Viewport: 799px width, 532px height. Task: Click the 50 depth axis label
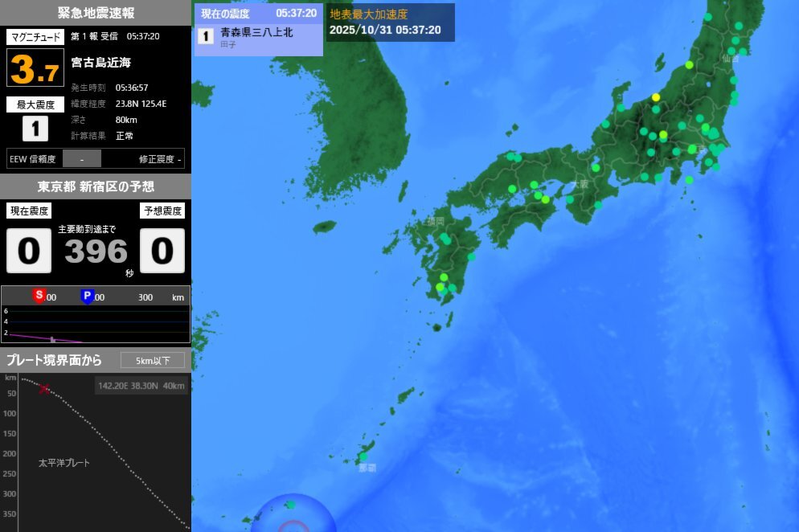pyautogui.click(x=11, y=394)
